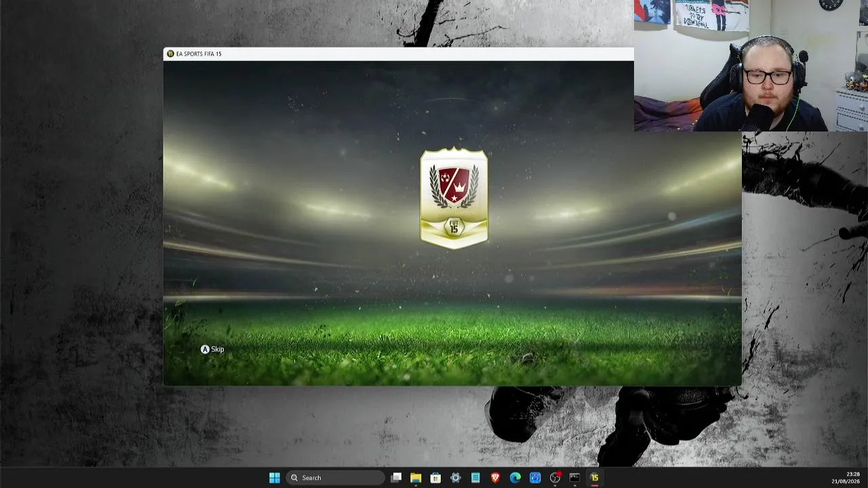Click the webcam overlay feed
Viewport: 868px width, 488px height.
751,66
